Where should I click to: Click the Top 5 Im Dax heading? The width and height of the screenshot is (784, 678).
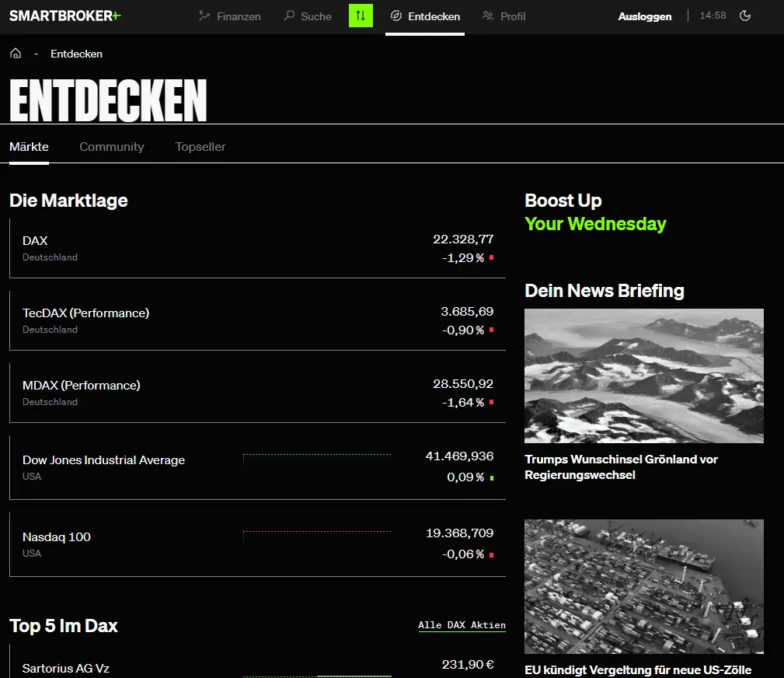(x=64, y=626)
